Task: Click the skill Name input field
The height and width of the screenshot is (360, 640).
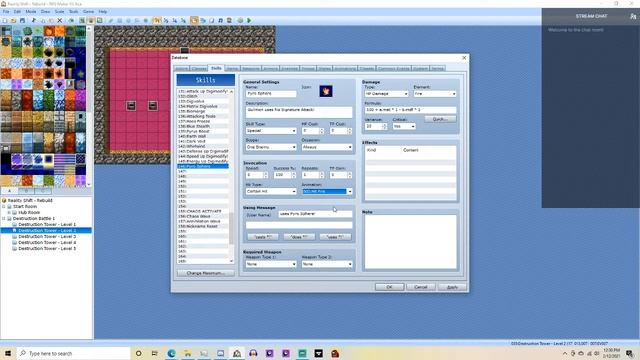Action: (x=271, y=94)
